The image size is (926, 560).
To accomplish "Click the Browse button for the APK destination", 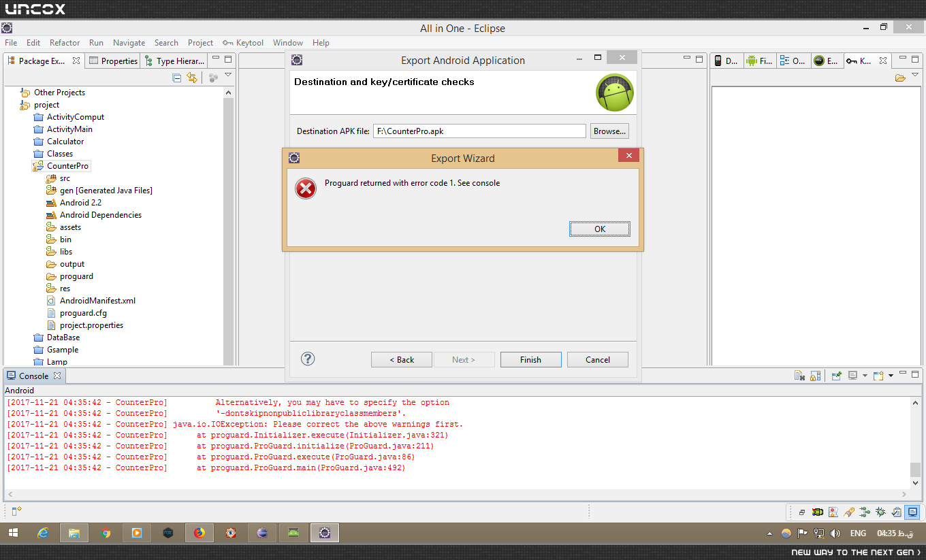I will 609,131.
